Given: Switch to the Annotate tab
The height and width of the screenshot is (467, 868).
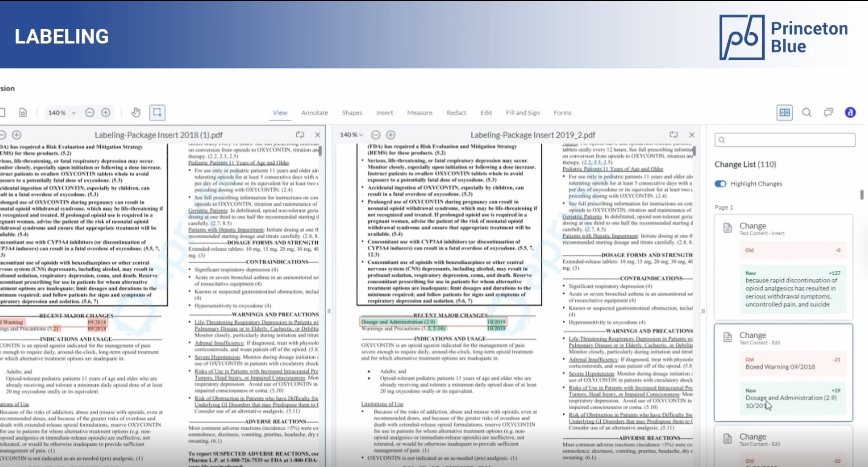Looking at the screenshot, I should 314,112.
